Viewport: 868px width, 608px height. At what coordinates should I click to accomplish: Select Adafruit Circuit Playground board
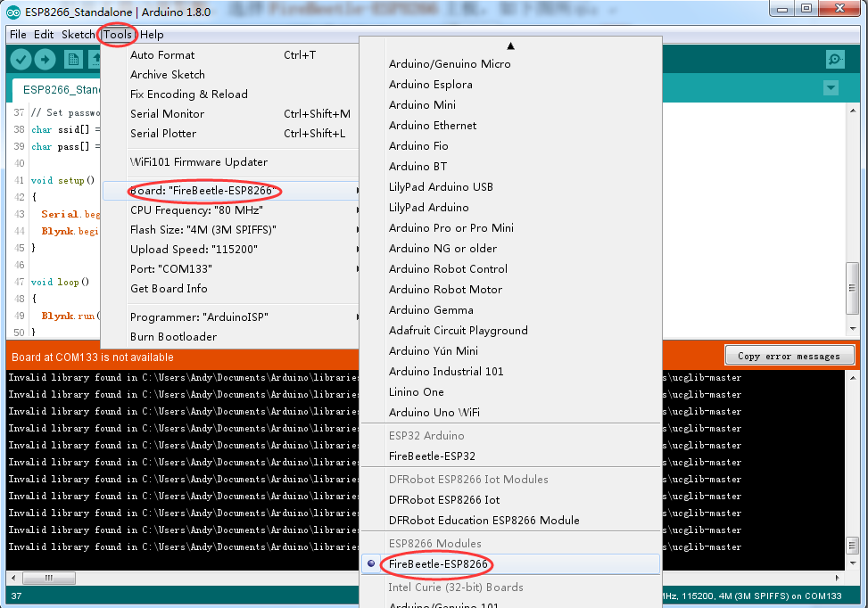(x=511, y=330)
